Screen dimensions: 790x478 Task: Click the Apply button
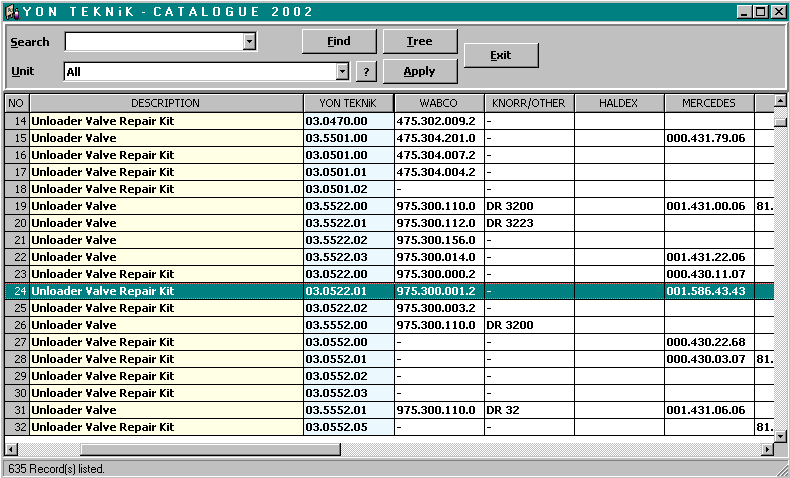coord(420,72)
